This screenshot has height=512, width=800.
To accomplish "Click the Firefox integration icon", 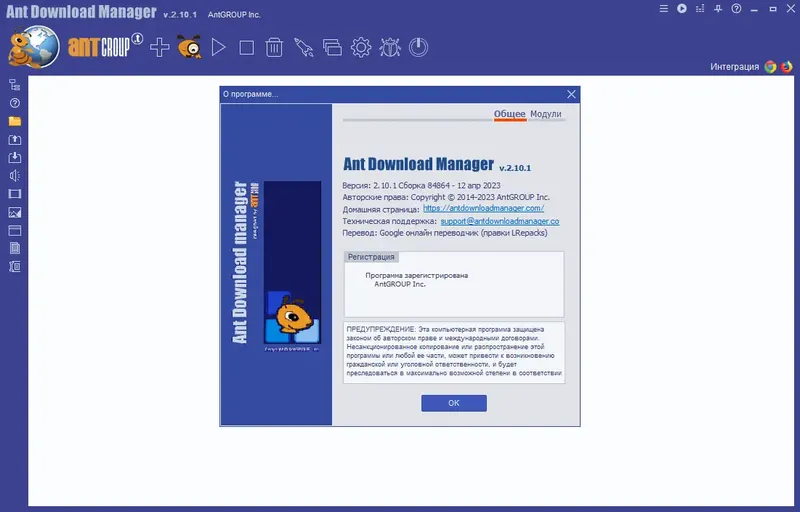I will 787,67.
